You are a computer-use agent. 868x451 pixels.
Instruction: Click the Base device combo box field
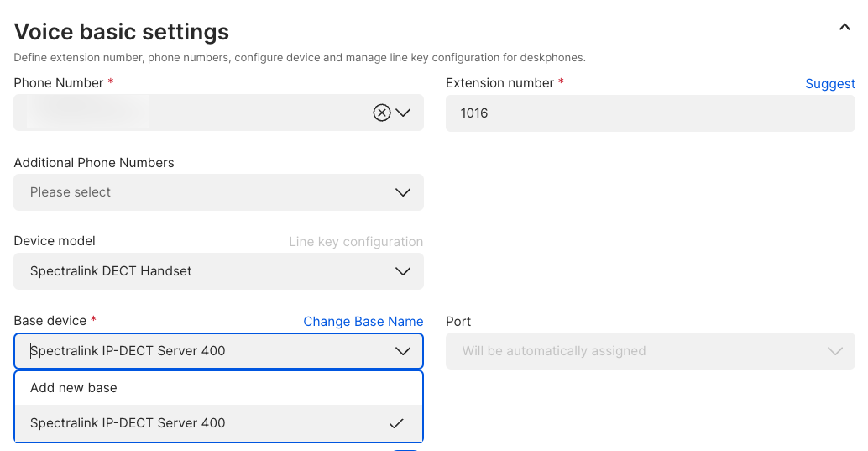click(218, 351)
